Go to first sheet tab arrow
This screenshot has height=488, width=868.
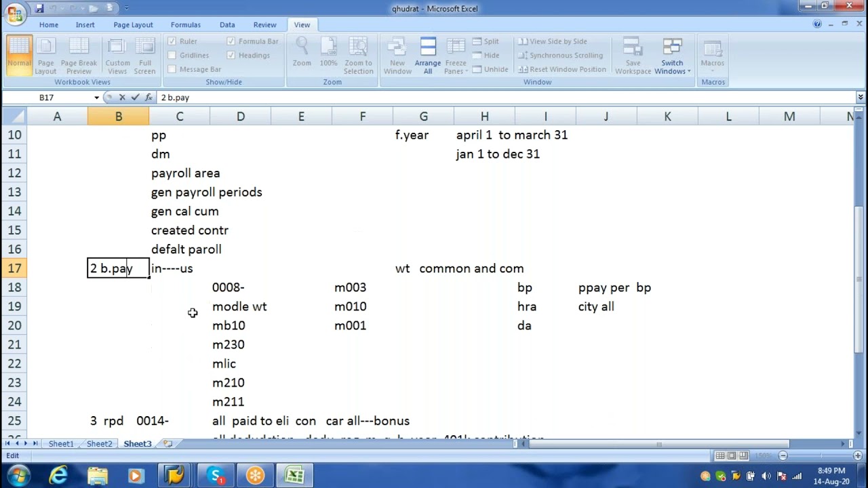click(8, 444)
